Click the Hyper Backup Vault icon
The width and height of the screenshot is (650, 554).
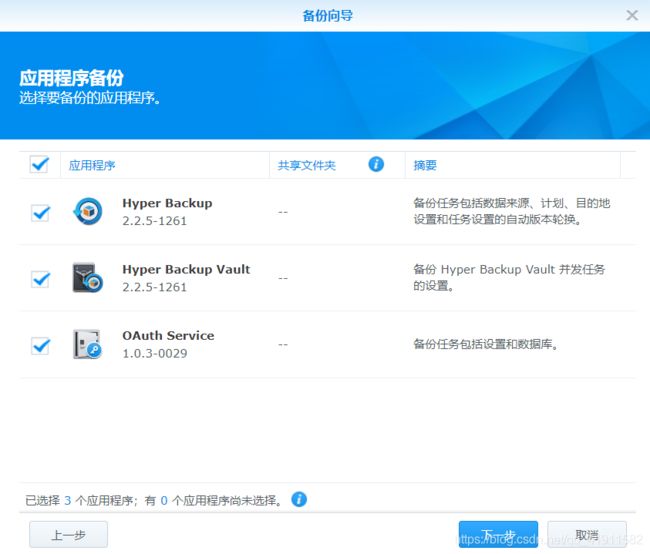point(87,277)
